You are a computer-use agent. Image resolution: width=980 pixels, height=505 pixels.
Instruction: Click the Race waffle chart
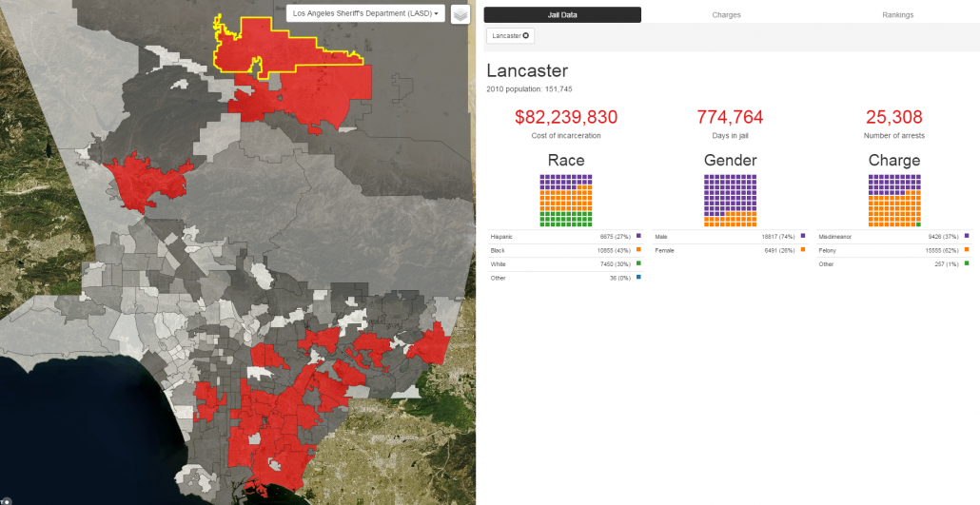coord(565,200)
